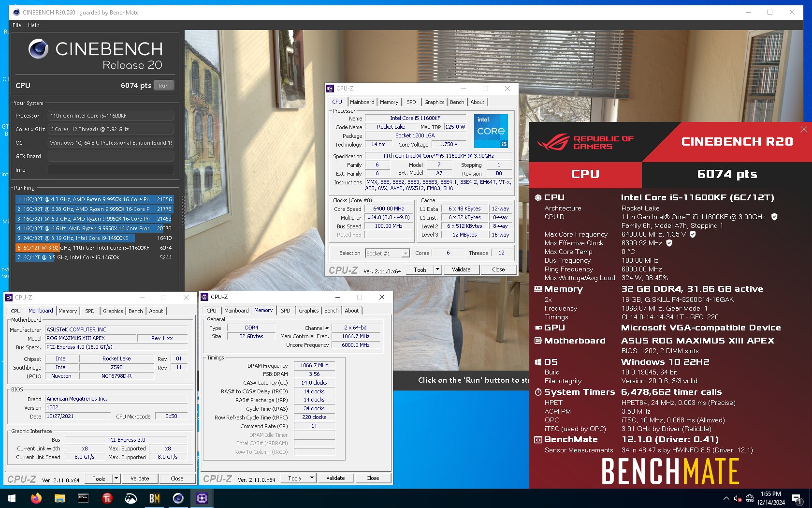Click the Windows OS section icon in BenchMate
Viewport: 812px width, 508px height.
(538, 362)
